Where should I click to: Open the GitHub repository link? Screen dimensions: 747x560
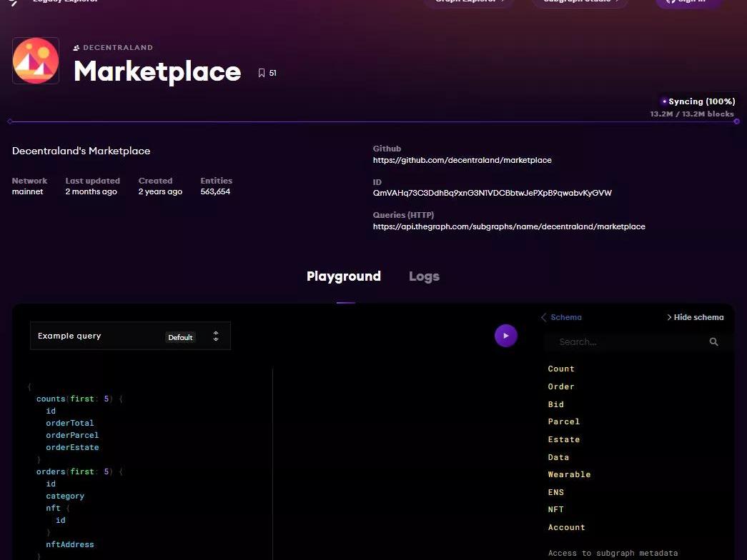[462, 160]
